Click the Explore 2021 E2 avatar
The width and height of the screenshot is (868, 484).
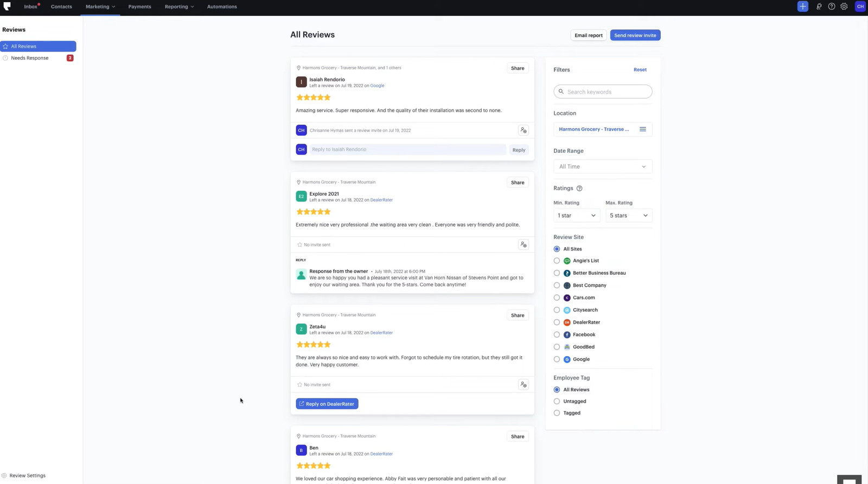301,196
